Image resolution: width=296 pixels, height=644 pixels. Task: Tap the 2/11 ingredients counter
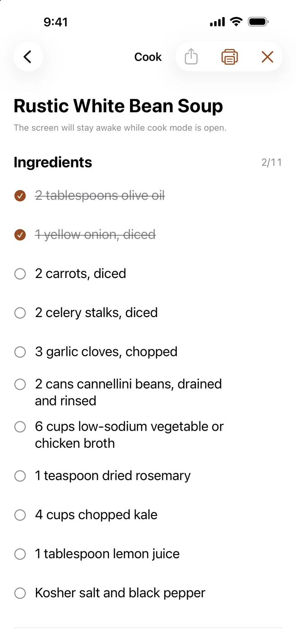pyautogui.click(x=272, y=163)
